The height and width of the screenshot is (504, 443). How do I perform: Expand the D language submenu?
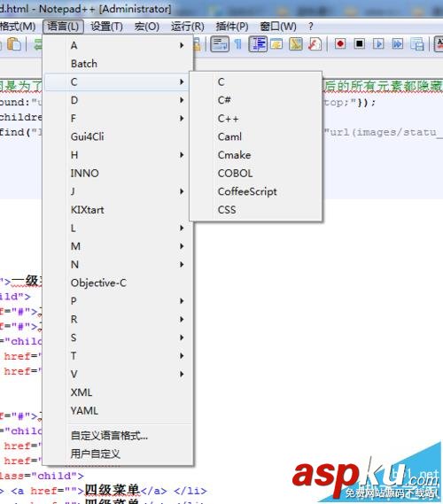pyautogui.click(x=118, y=100)
